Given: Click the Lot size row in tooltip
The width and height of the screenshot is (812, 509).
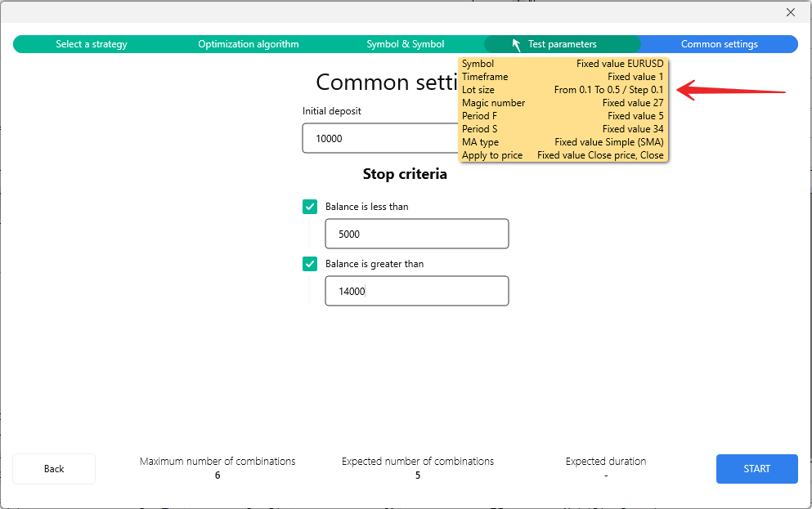Looking at the screenshot, I should point(563,90).
